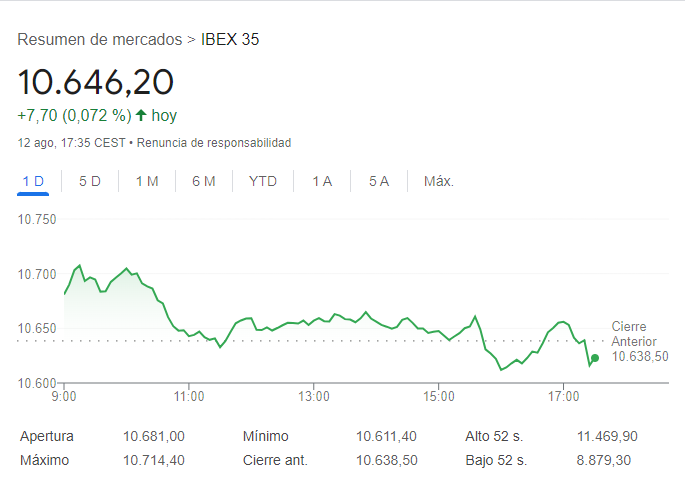The width and height of the screenshot is (685, 480).
Task: Open the 1 M chart range
Action: pyautogui.click(x=147, y=181)
